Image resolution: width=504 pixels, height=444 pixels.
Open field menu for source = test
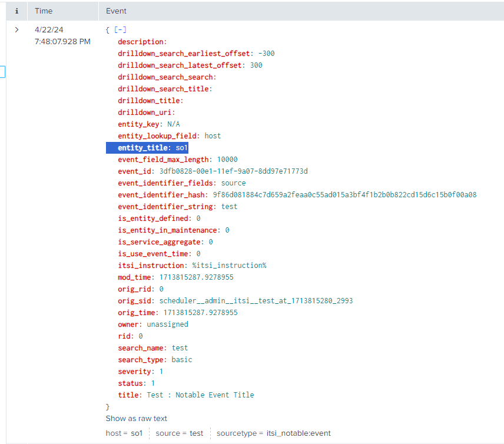coord(179,433)
